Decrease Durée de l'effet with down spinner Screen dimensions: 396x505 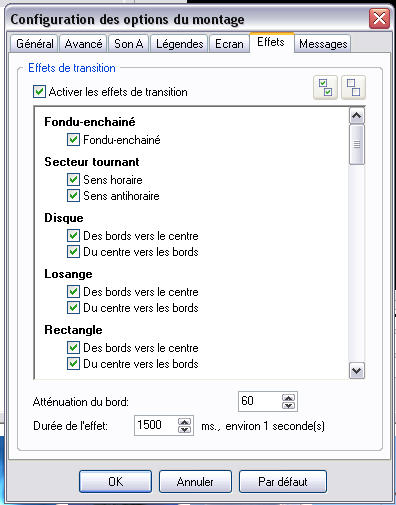point(184,430)
